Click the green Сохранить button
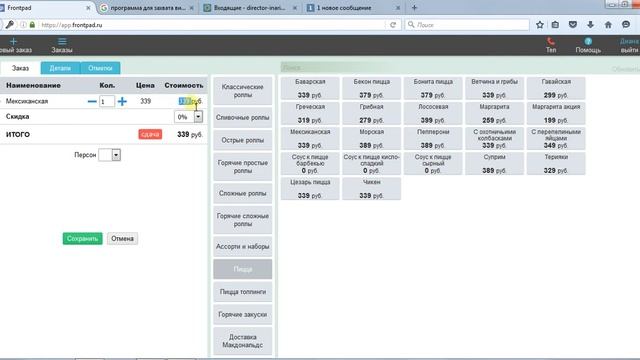The height and width of the screenshot is (360, 640). pyautogui.click(x=82, y=238)
